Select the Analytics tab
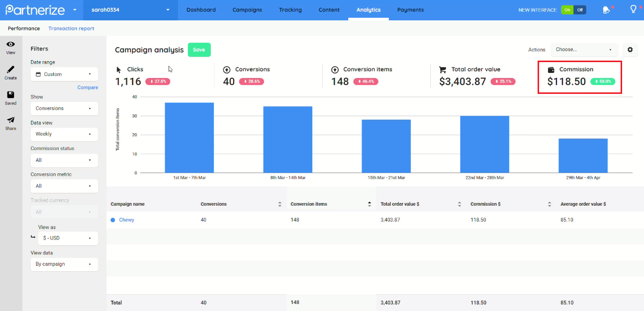This screenshot has height=311, width=644. (x=368, y=10)
